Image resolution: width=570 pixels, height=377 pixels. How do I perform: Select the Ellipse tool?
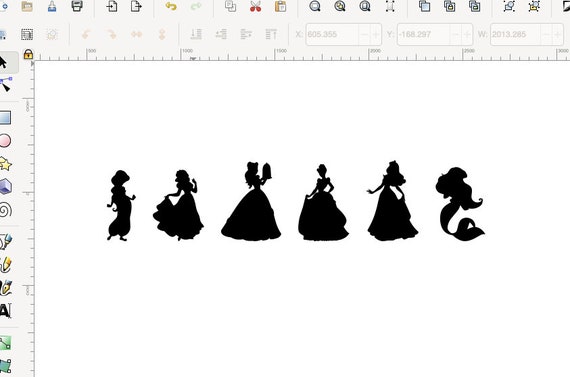click(5, 141)
